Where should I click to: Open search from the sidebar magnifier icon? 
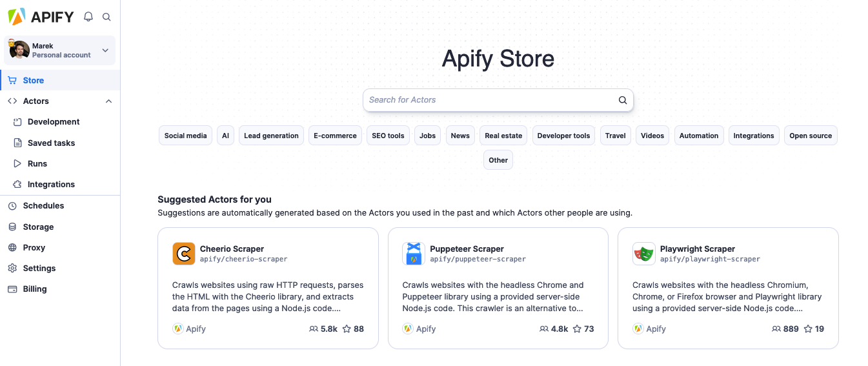(106, 17)
